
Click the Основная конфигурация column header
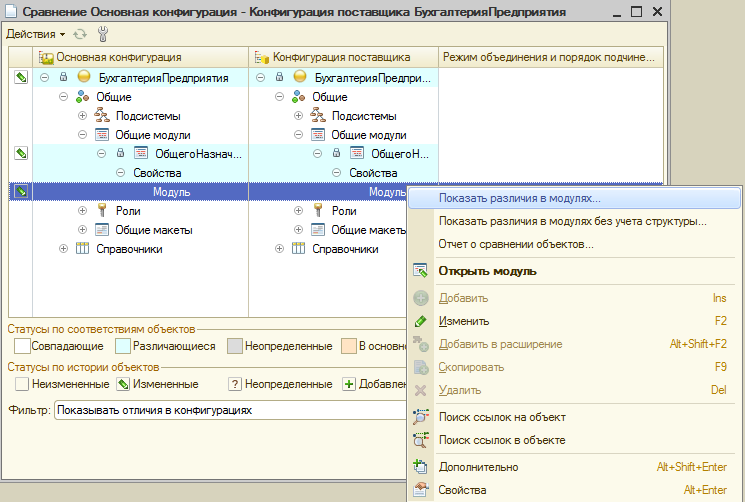[x=140, y=57]
